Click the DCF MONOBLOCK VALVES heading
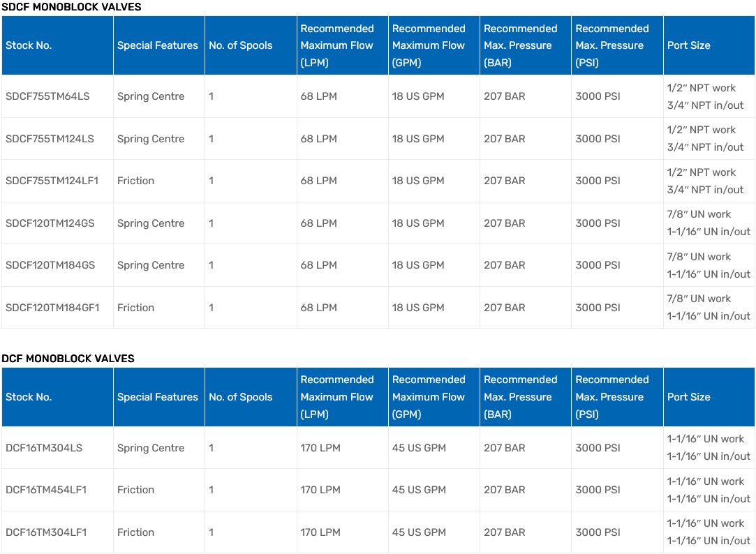Screen dimensions: 756x554 point(68,359)
